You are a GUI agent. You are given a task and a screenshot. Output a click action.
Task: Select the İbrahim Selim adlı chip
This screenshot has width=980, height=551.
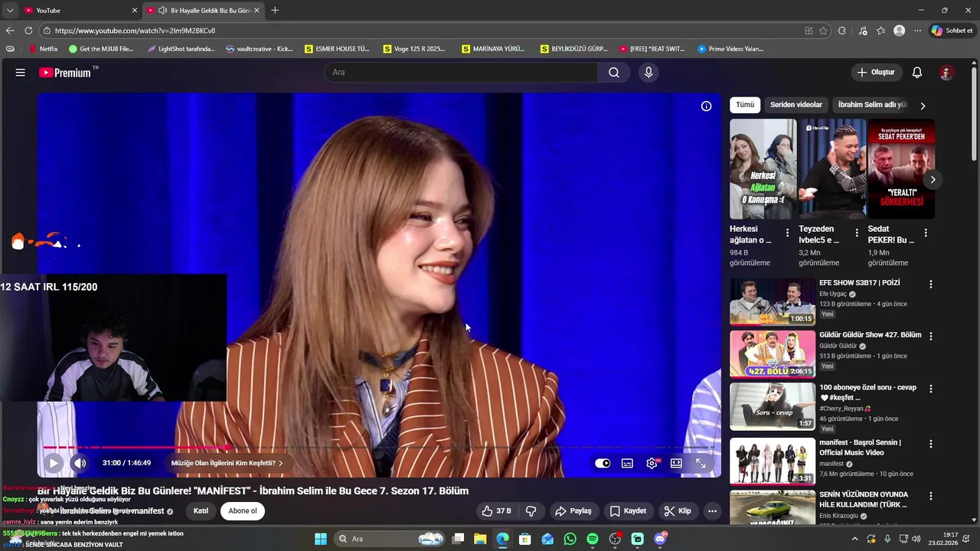pyautogui.click(x=871, y=105)
